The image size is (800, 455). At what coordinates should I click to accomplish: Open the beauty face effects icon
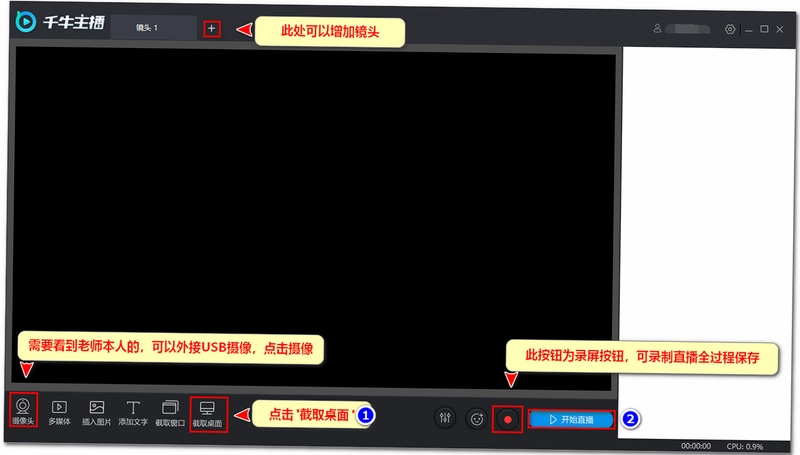tap(477, 419)
